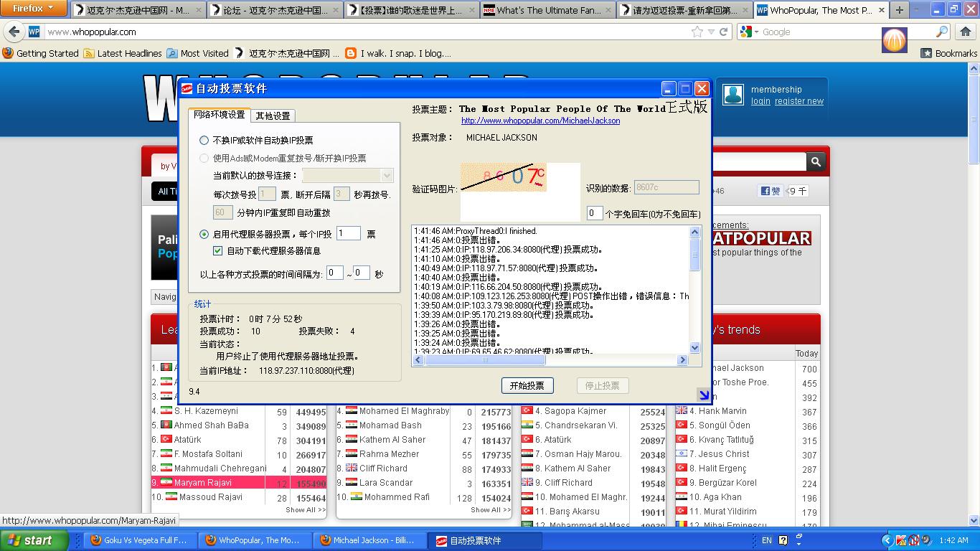Select the 启用代理服务器投票 radio button
The width and height of the screenshot is (980, 551).
pyautogui.click(x=204, y=235)
